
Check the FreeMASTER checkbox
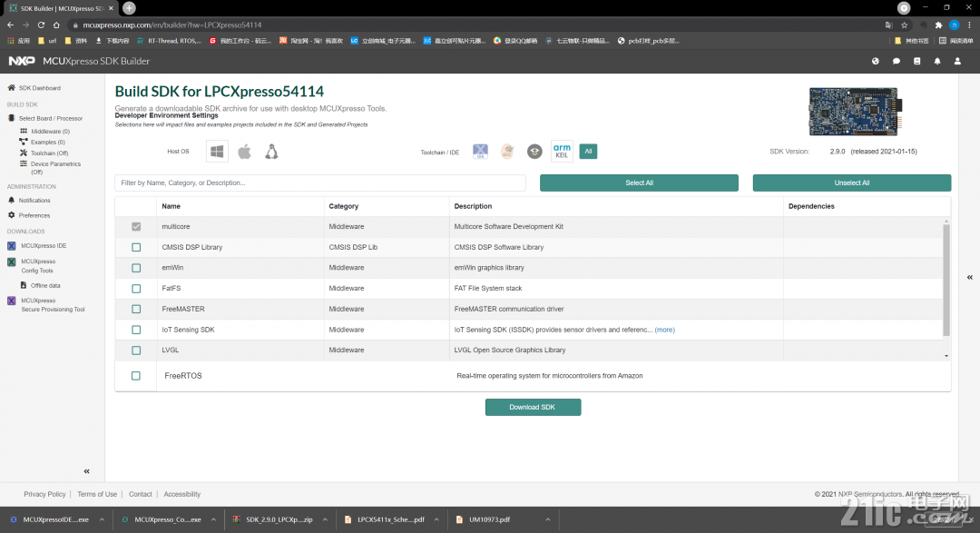(x=136, y=309)
